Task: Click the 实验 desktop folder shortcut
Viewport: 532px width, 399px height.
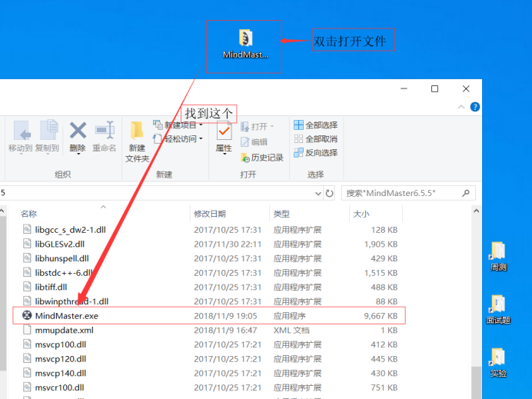Action: pyautogui.click(x=498, y=363)
